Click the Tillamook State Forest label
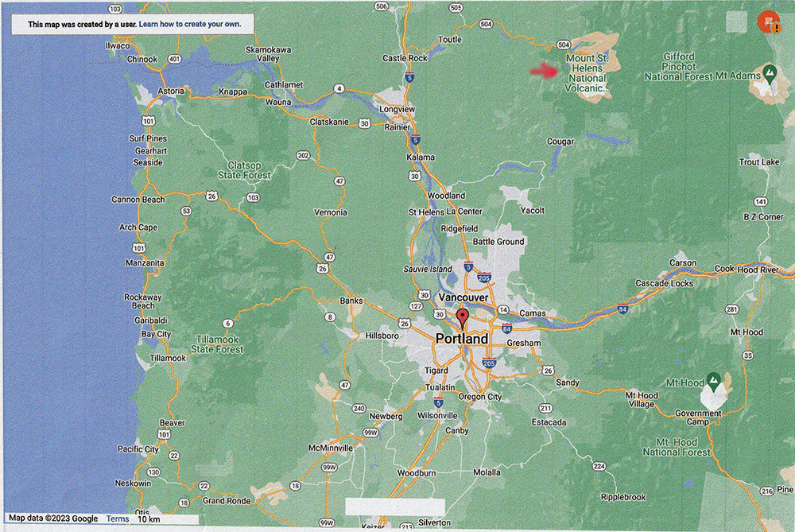The image size is (795, 532). tap(217, 344)
